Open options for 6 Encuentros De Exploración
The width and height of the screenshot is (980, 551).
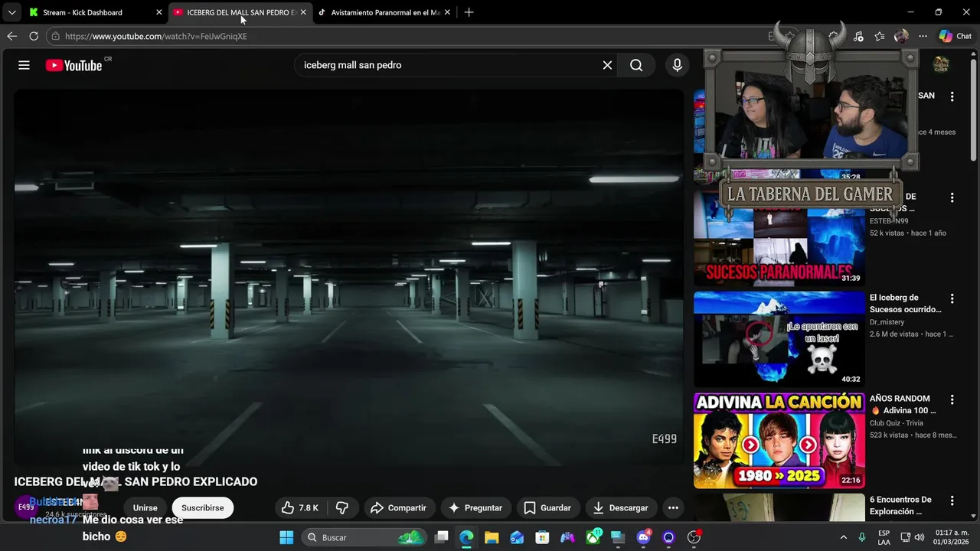[x=952, y=500]
